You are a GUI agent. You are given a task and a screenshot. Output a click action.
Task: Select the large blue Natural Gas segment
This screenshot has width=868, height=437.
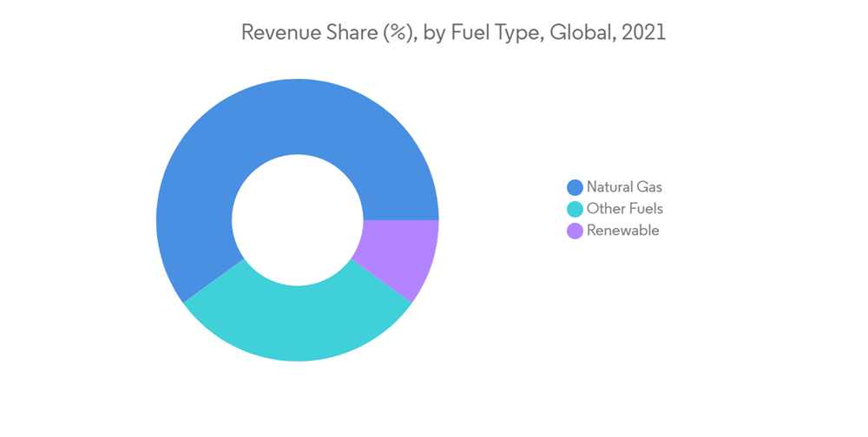pos(260,130)
